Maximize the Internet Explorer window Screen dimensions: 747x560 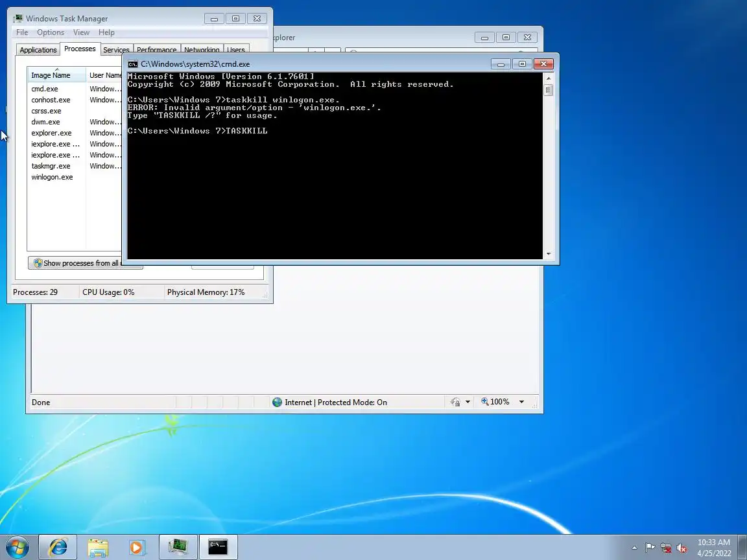(x=506, y=37)
